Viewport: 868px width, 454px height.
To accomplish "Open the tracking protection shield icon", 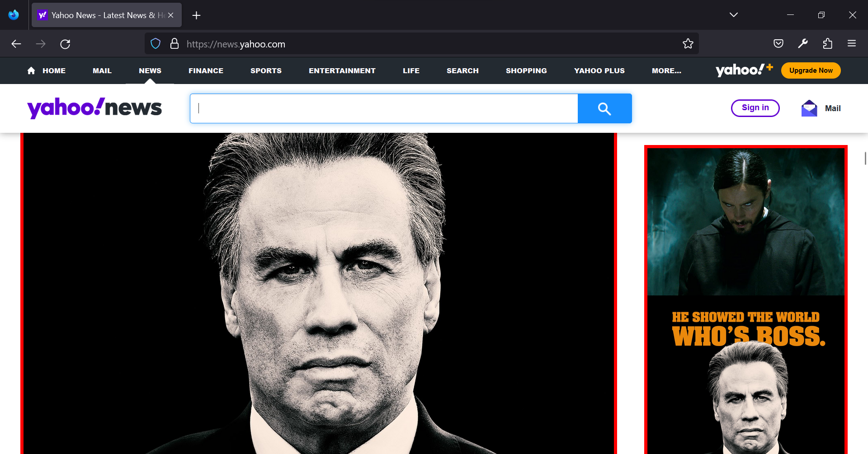I will (x=156, y=44).
